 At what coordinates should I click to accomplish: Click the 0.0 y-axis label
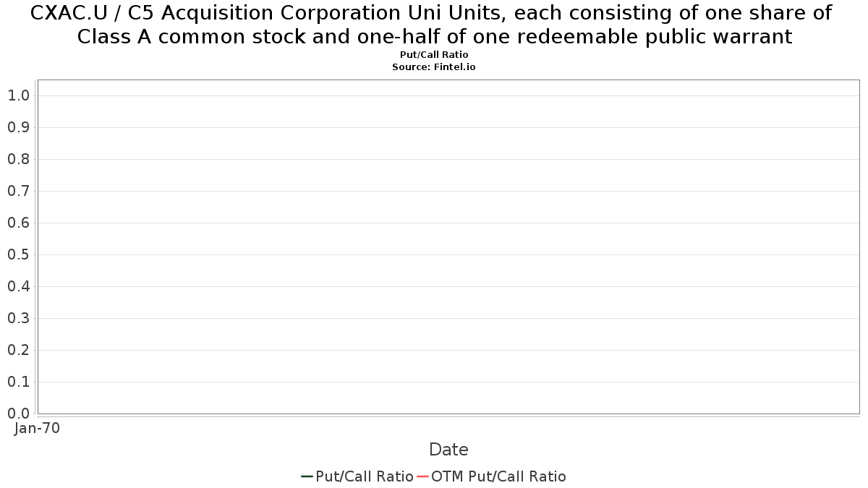click(18, 414)
